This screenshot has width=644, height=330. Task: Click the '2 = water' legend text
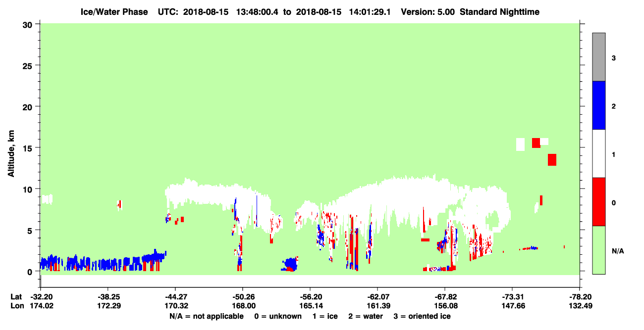pos(366,316)
